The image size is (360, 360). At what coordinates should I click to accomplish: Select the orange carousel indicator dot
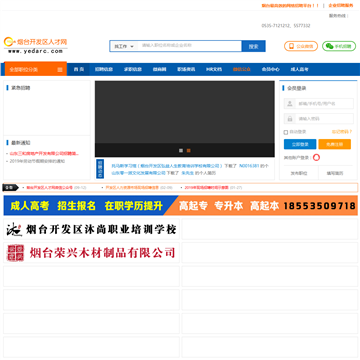(189, 151)
